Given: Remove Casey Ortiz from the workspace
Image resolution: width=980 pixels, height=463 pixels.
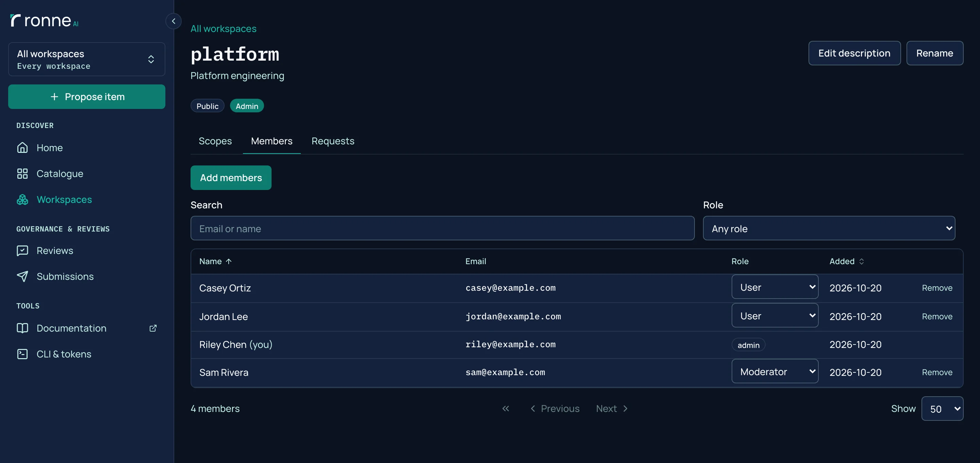Looking at the screenshot, I should click(937, 288).
